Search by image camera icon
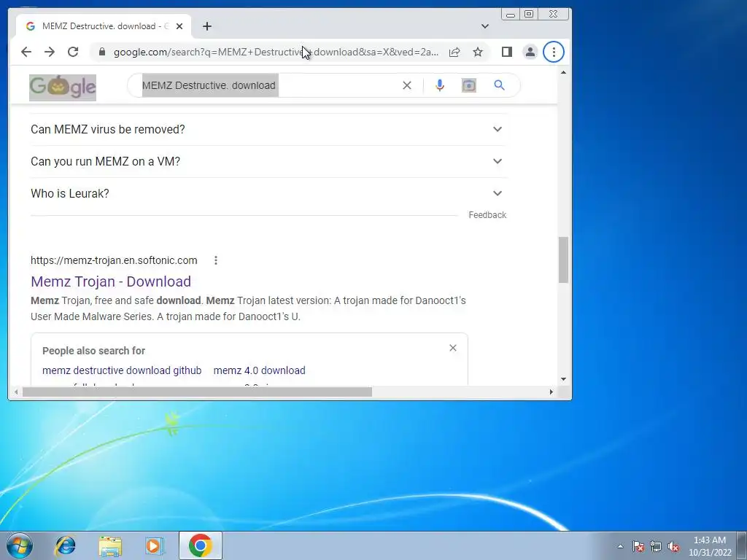747x560 pixels. pyautogui.click(x=469, y=85)
